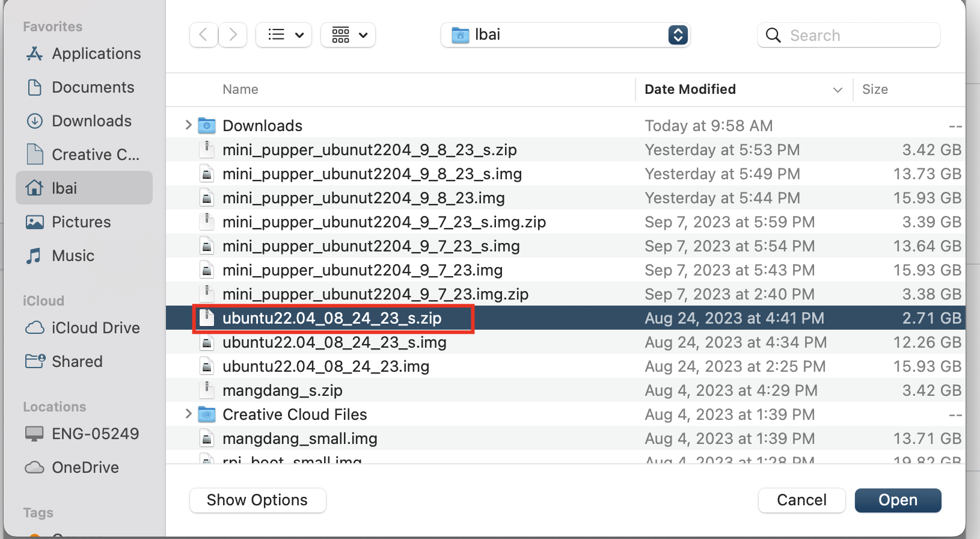Sort files by the Name column
The height and width of the screenshot is (539, 980).
pos(240,90)
